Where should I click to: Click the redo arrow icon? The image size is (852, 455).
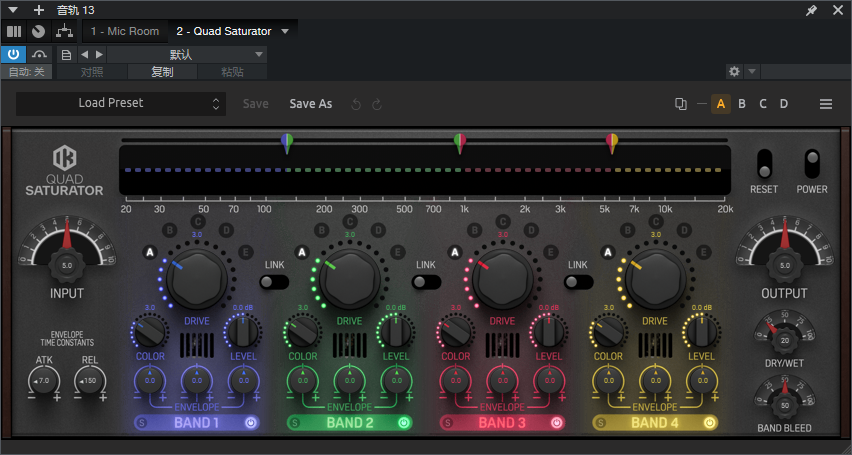point(377,104)
